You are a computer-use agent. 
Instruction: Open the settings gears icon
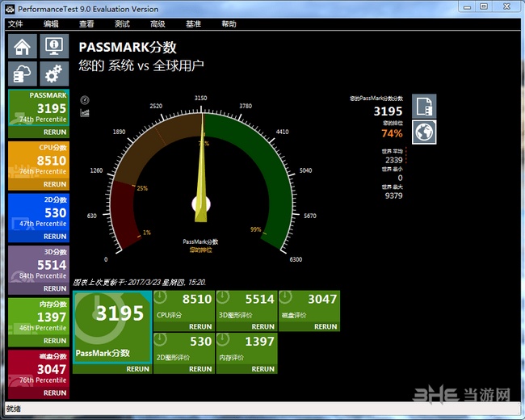(x=54, y=73)
